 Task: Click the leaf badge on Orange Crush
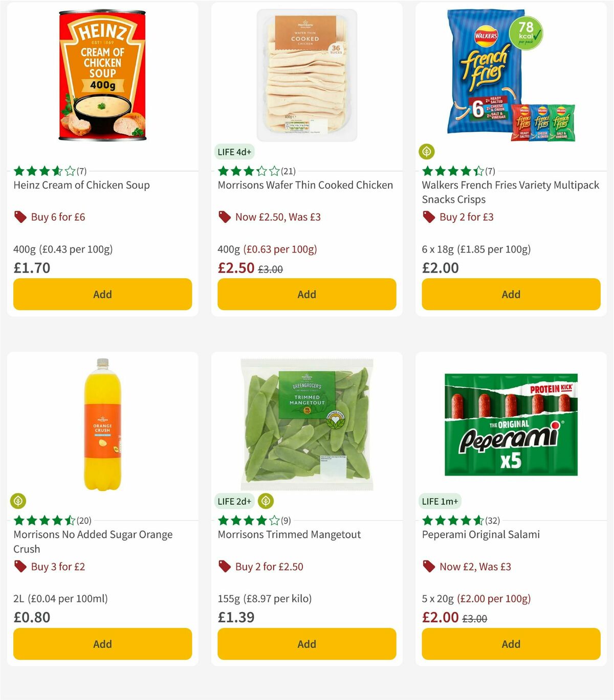19,500
